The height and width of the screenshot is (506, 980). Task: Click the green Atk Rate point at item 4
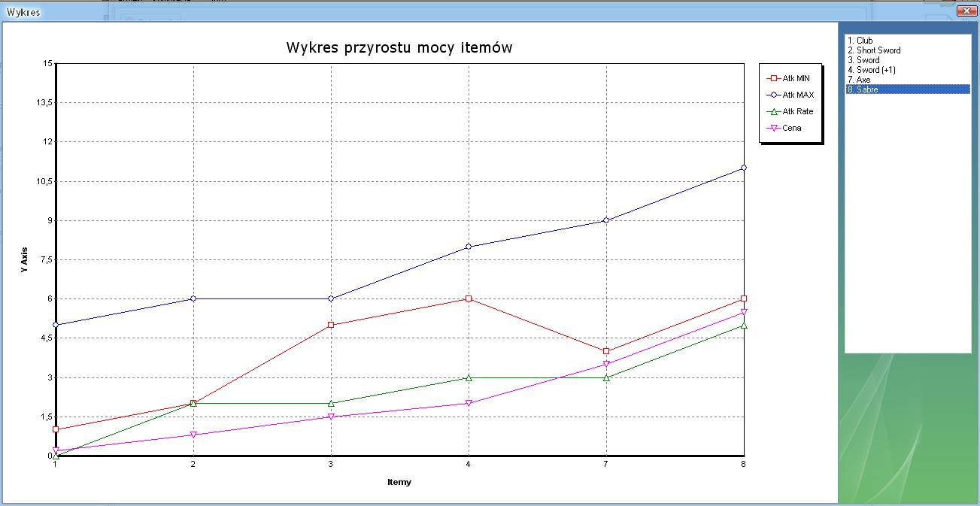(469, 377)
